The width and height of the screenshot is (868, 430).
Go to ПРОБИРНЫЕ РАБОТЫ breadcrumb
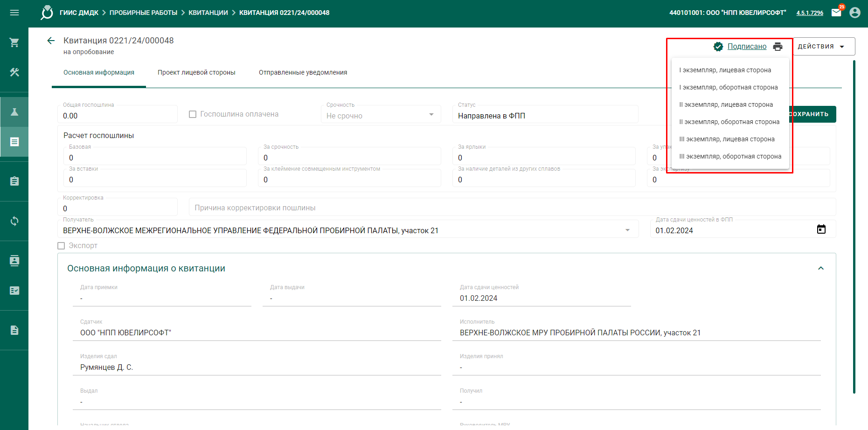(x=143, y=13)
